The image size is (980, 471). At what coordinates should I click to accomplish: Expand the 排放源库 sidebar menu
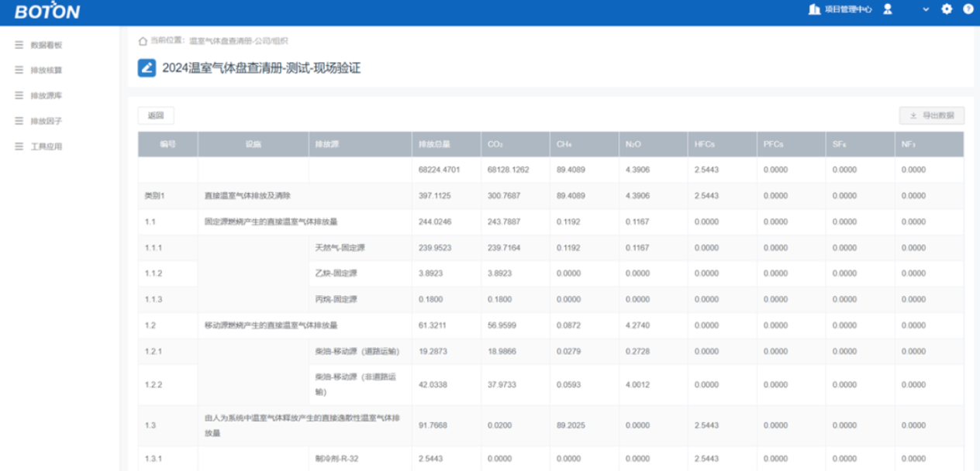[46, 95]
